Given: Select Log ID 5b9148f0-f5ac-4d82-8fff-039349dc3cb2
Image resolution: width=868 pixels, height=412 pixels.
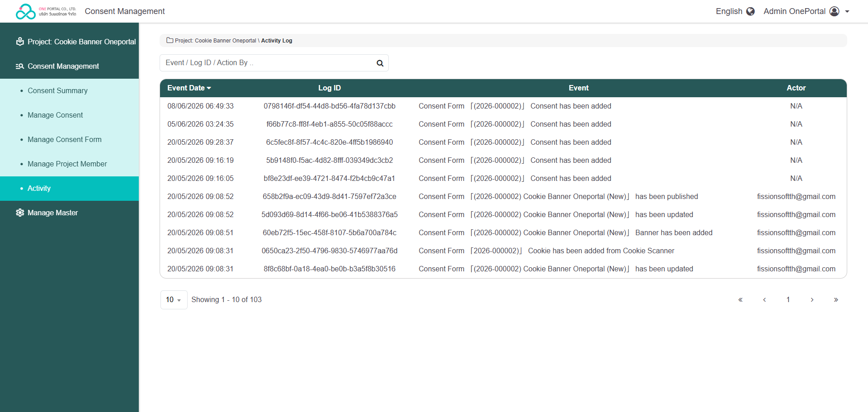Looking at the screenshot, I should pos(330,161).
